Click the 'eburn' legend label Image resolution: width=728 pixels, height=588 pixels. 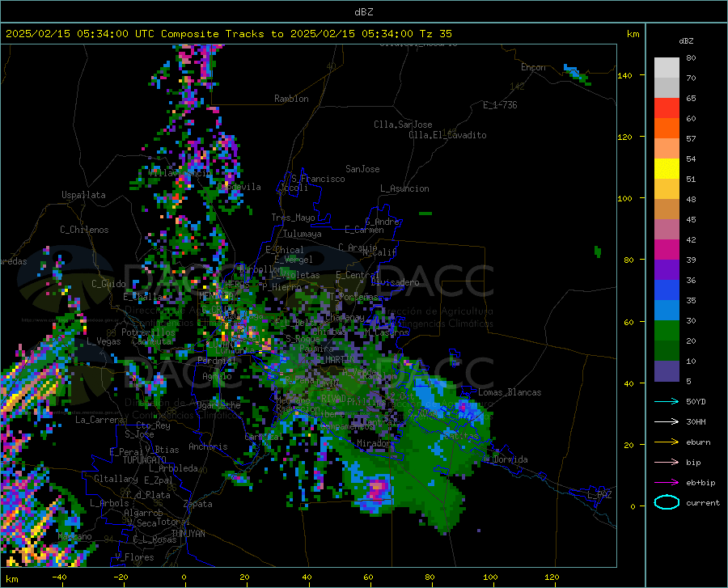coord(698,442)
